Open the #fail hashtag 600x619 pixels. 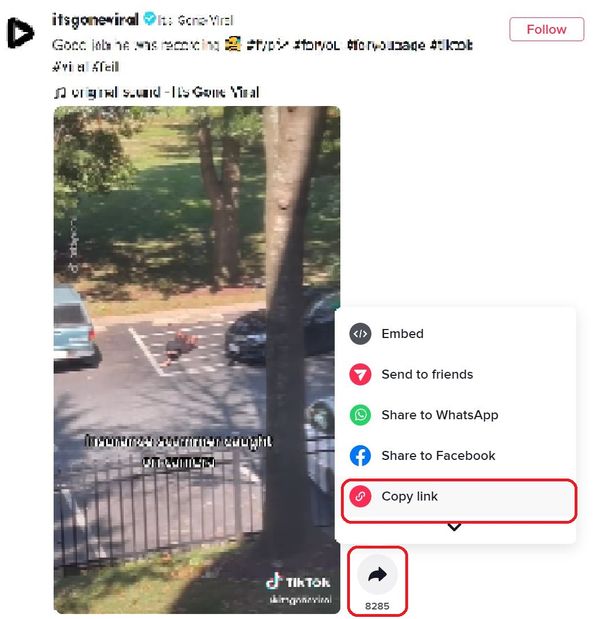(105, 67)
